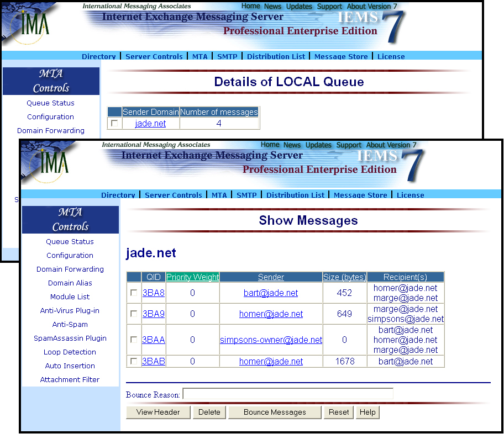Screen dimensions: 504x434
Task: Click Home in the front window header
Action: click(270, 145)
